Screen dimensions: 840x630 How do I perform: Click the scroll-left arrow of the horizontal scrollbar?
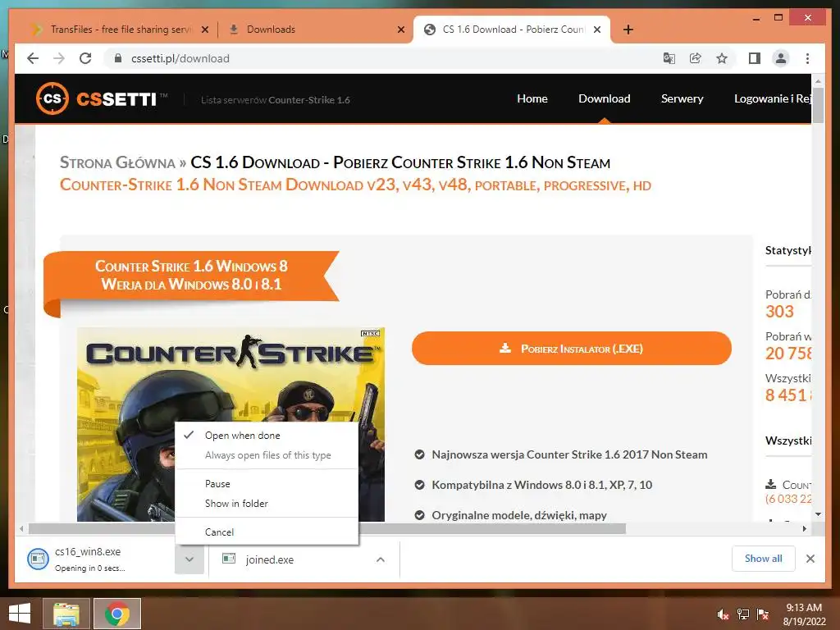[21, 529]
